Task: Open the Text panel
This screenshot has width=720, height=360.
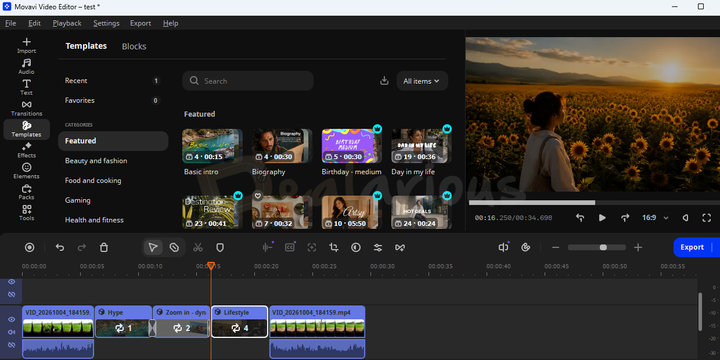Action: pos(27,88)
